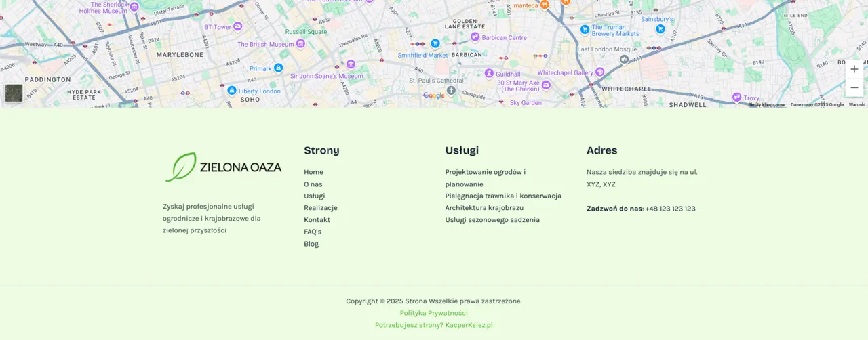The width and height of the screenshot is (868, 340).
Task: Select the Troxy venue pin
Action: coord(736,98)
